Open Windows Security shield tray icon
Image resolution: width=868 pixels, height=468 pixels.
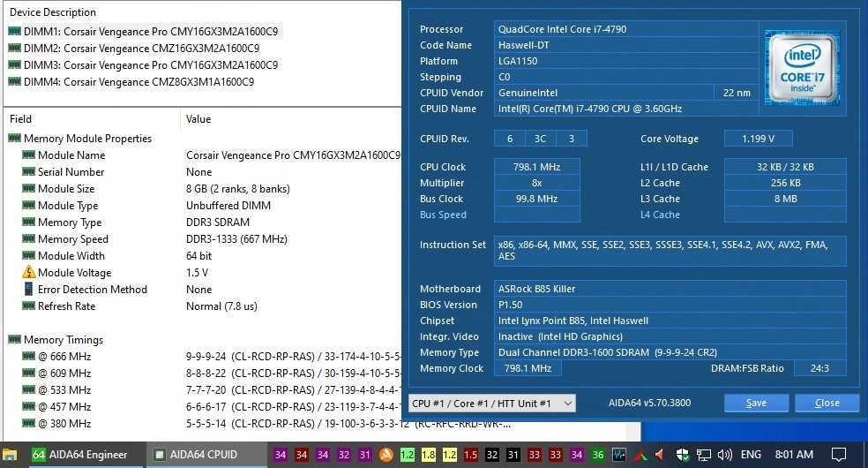click(683, 455)
